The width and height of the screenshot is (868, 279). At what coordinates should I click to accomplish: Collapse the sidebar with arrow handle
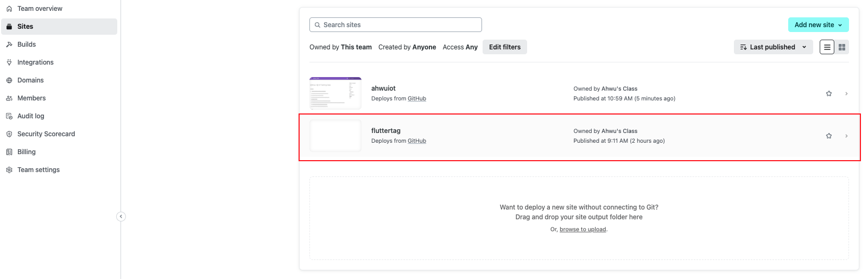pos(121,217)
